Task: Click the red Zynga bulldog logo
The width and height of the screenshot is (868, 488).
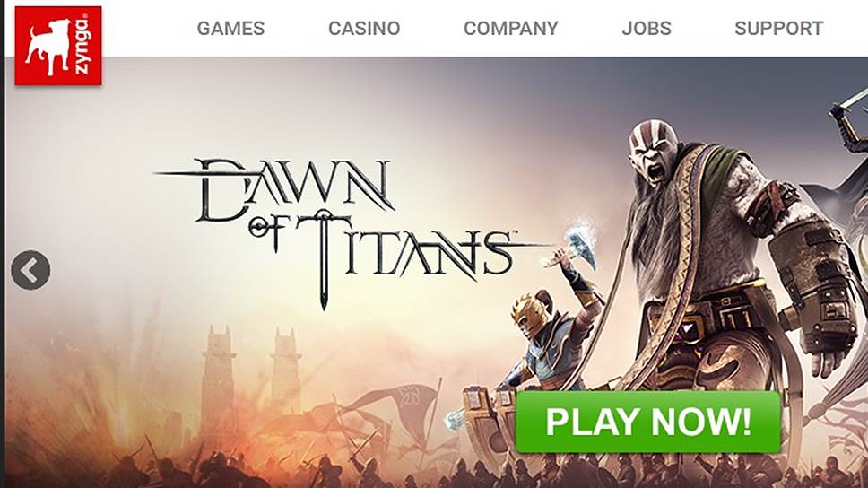Action: point(58,46)
